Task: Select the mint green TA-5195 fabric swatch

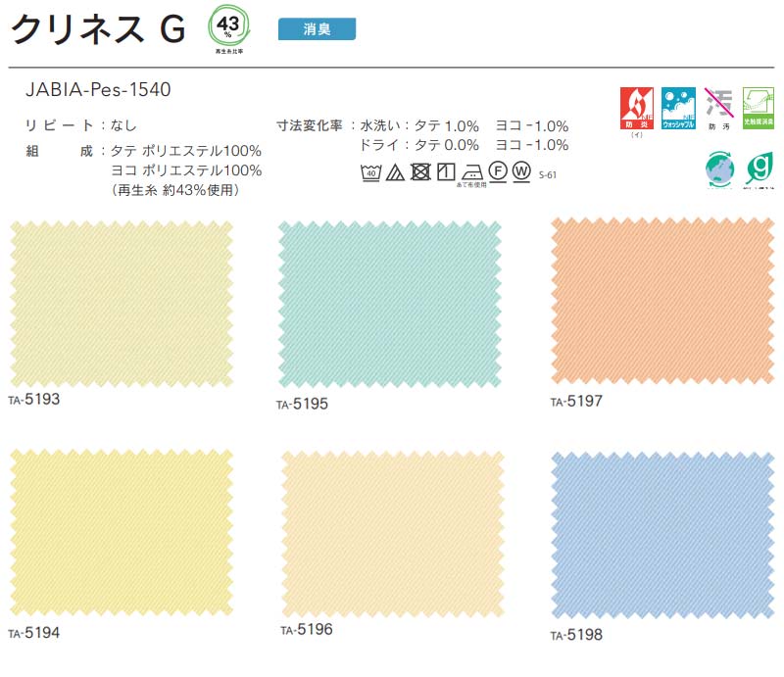Action: tap(389, 304)
